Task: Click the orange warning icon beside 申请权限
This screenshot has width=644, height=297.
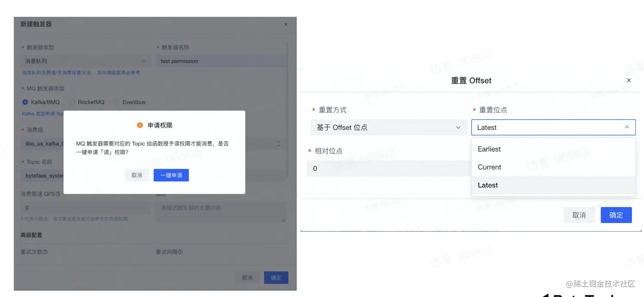Action: [x=140, y=125]
